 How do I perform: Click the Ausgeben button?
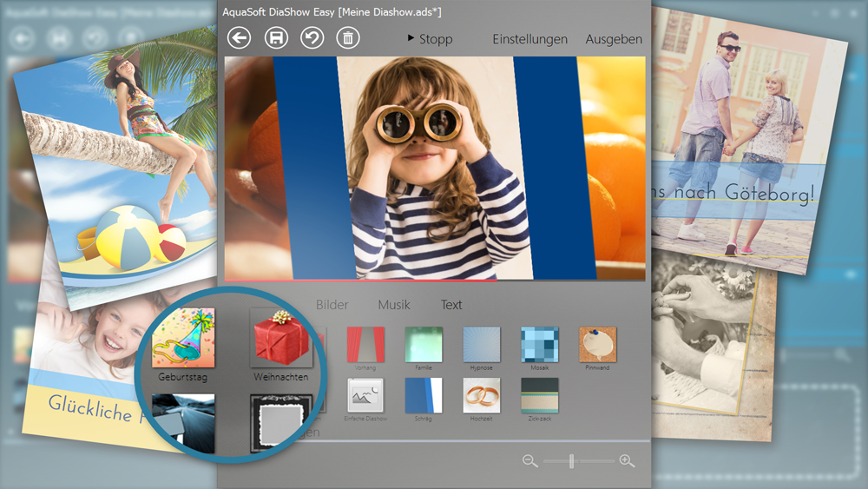(614, 39)
